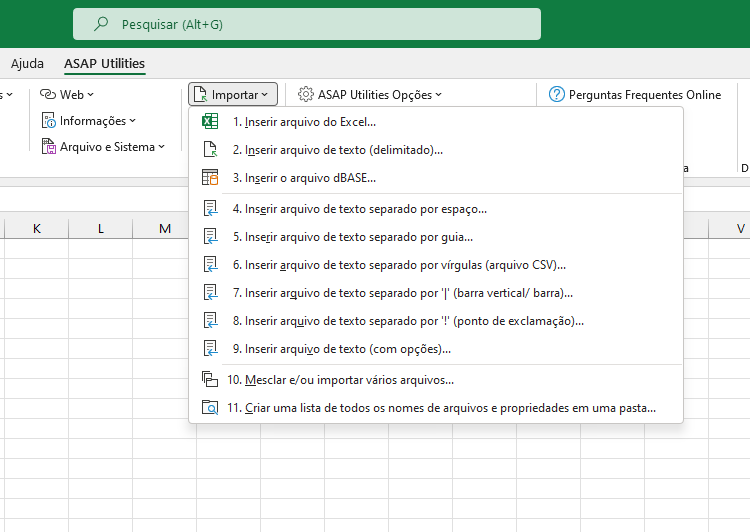Click the folder search icon beside Criar uma lista
The width and height of the screenshot is (750, 532).
pos(210,408)
